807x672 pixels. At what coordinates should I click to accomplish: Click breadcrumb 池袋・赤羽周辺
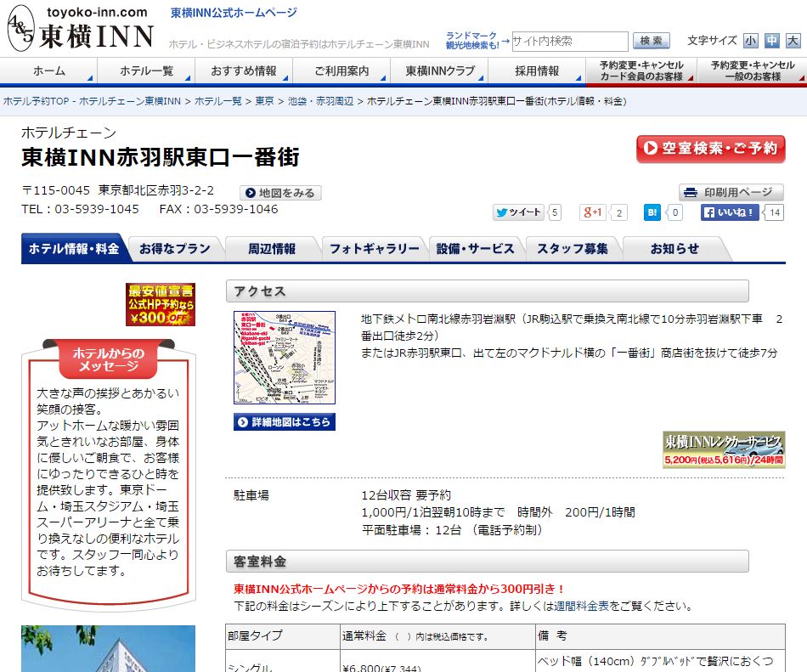click(x=320, y=101)
